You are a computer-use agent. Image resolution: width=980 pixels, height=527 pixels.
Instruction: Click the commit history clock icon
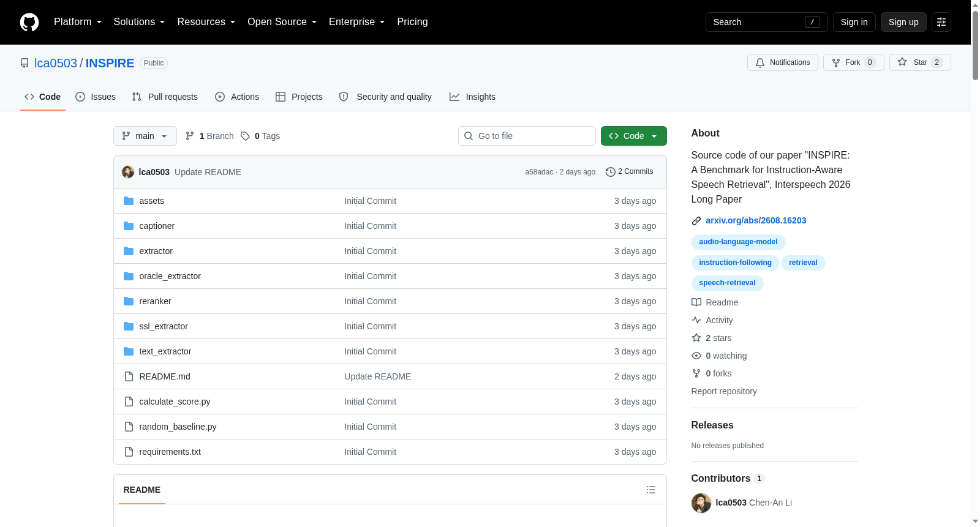click(610, 172)
